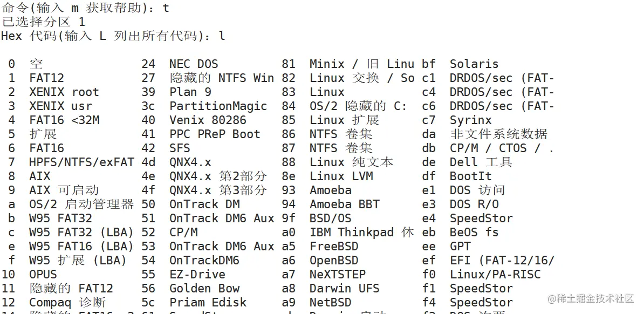The height and width of the screenshot is (314, 644).
Task: Click the 'GPT' entry
Action: 460,246
